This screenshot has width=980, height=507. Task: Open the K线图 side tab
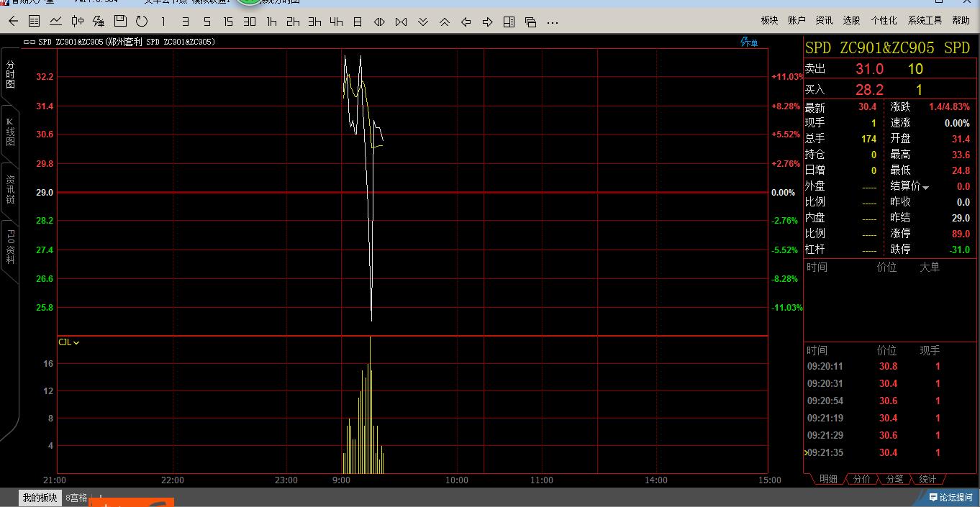10,132
